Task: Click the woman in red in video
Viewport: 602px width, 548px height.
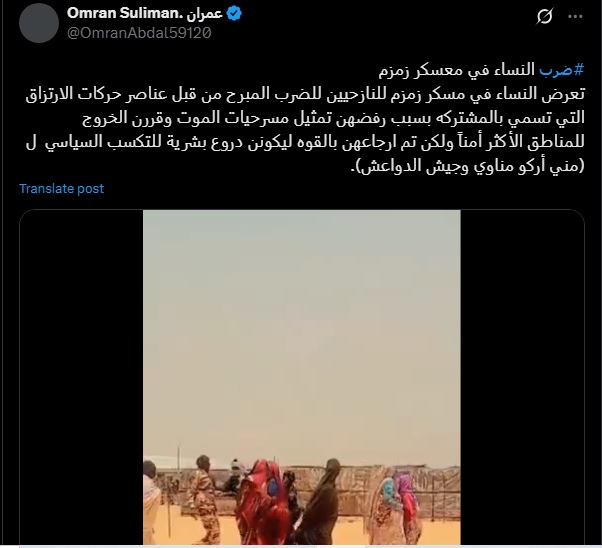Action: (x=263, y=502)
